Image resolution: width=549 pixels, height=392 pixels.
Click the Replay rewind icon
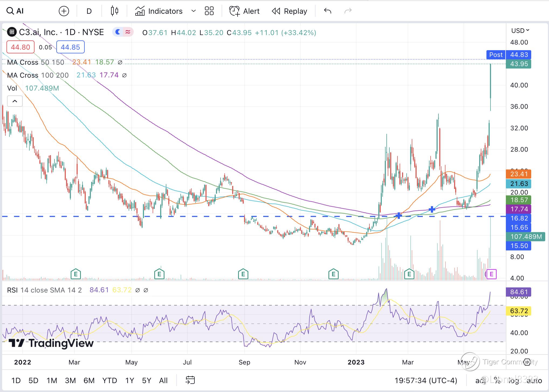click(x=276, y=11)
